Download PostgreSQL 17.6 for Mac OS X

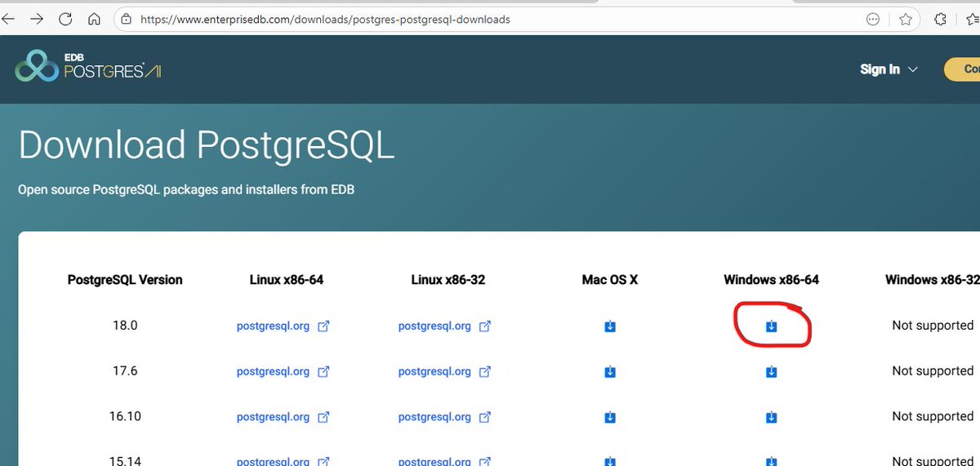pyautogui.click(x=609, y=372)
